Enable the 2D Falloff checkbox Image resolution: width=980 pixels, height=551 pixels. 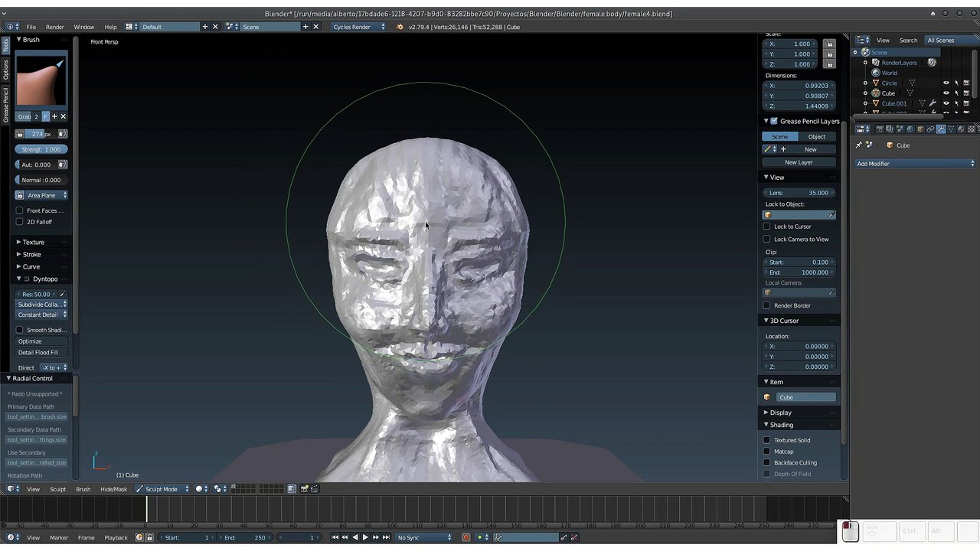[20, 222]
